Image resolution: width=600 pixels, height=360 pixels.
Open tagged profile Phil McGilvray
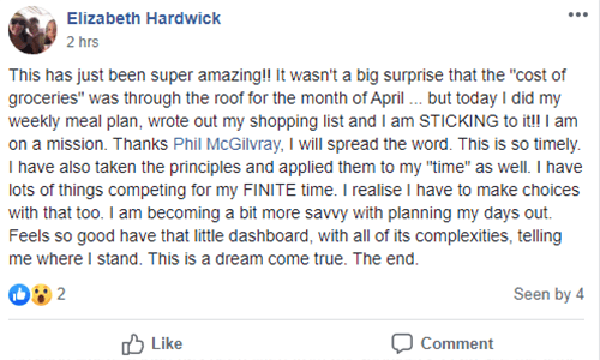[227, 144]
